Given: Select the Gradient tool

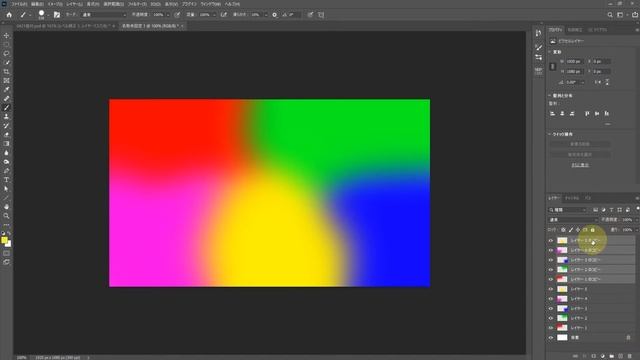Looking at the screenshot, I should tap(6, 144).
